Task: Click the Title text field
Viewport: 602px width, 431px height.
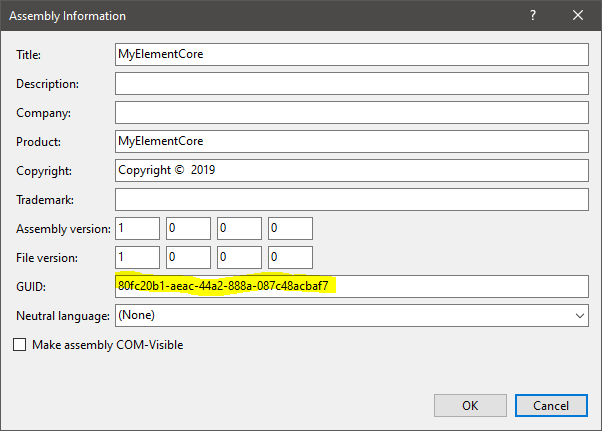Action: (352, 54)
